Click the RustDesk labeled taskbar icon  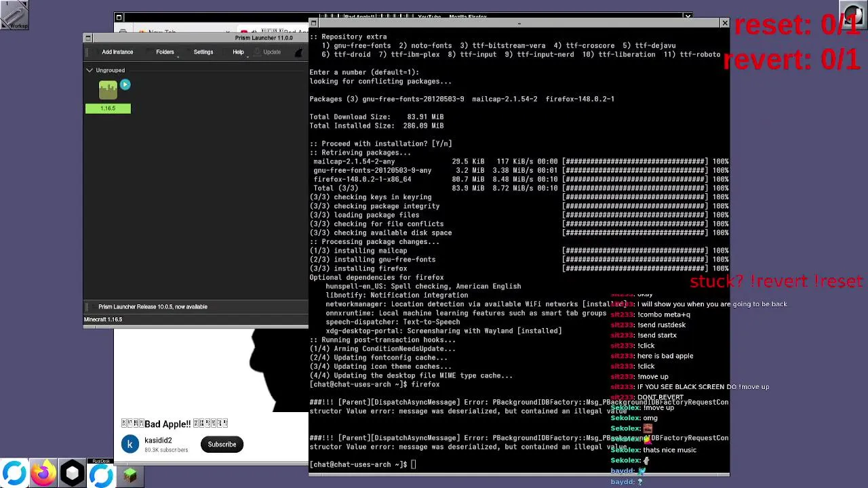click(x=101, y=473)
